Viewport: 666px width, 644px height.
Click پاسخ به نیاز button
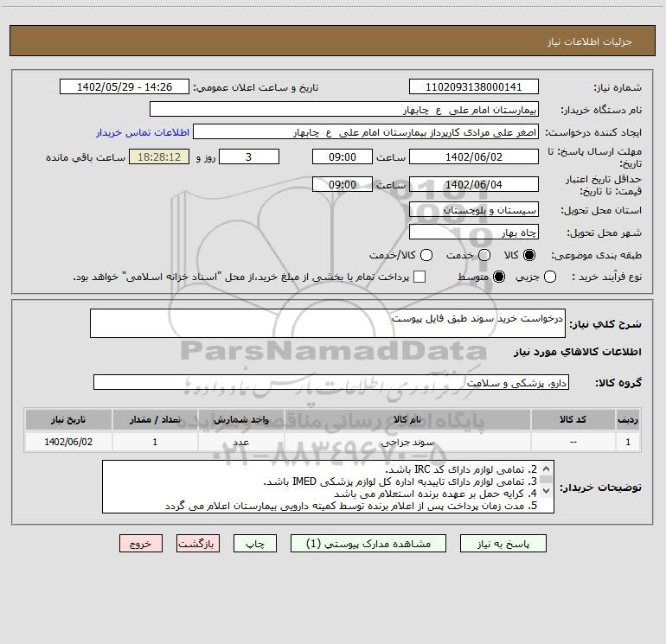pyautogui.click(x=503, y=544)
